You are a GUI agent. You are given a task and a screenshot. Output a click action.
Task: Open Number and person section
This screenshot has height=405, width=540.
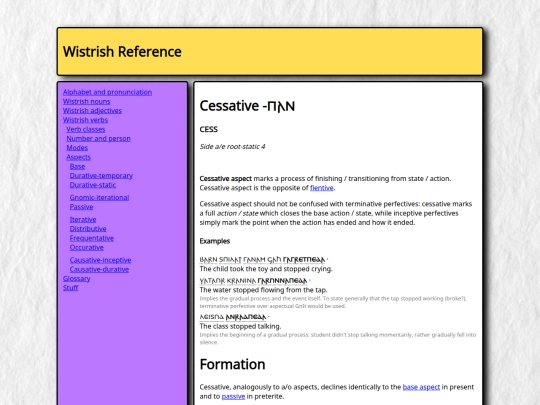[98, 139]
